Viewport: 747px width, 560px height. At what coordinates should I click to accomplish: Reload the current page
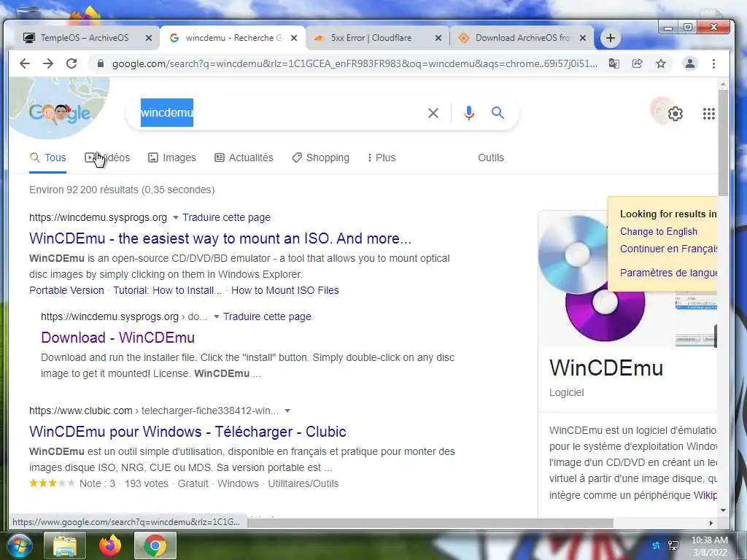[x=71, y=63]
